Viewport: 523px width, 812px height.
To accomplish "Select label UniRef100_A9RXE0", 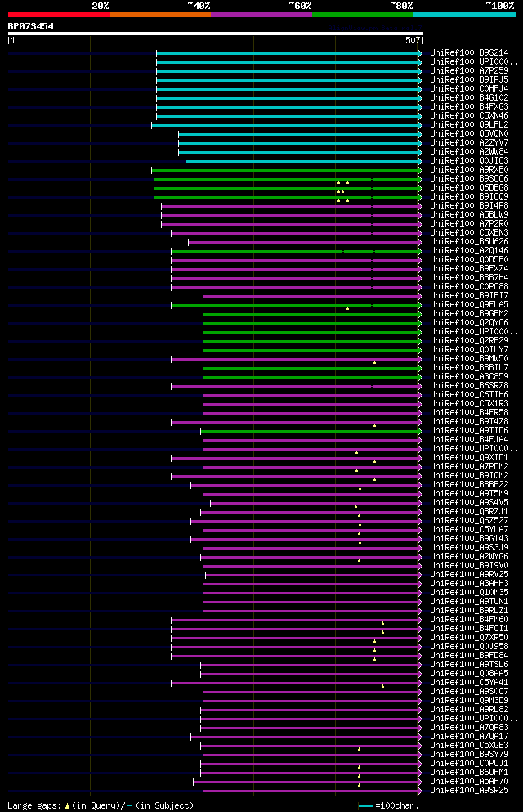I will [x=469, y=169].
